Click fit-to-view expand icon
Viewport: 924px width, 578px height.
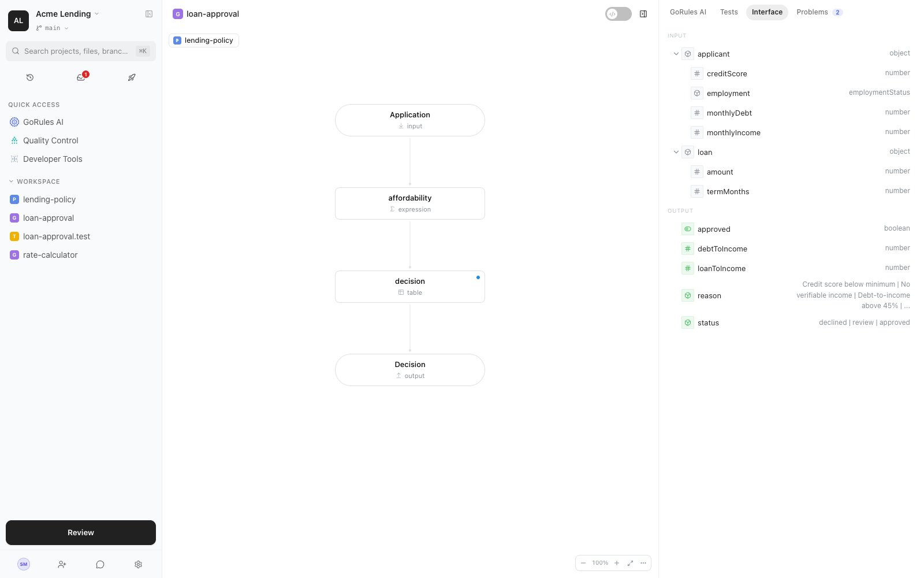(x=630, y=563)
